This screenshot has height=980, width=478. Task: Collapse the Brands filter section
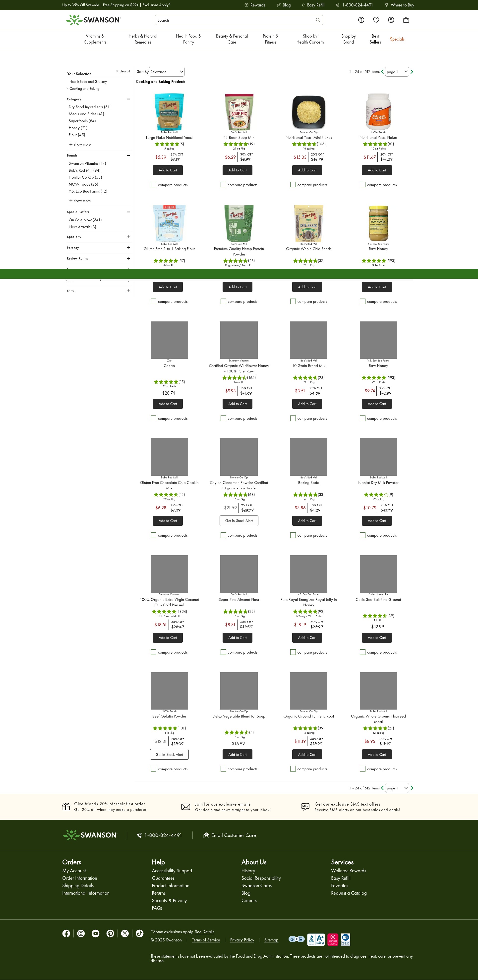pyautogui.click(x=128, y=155)
